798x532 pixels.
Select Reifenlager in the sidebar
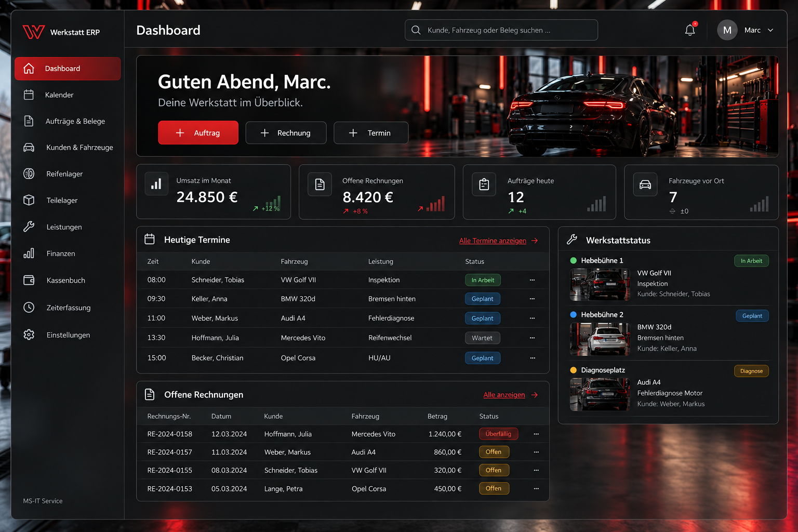point(68,174)
